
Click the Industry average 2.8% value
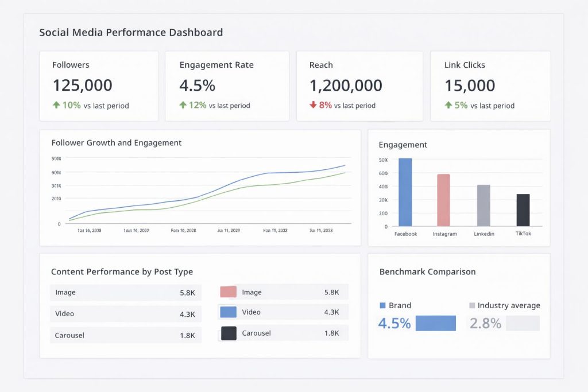[485, 323]
